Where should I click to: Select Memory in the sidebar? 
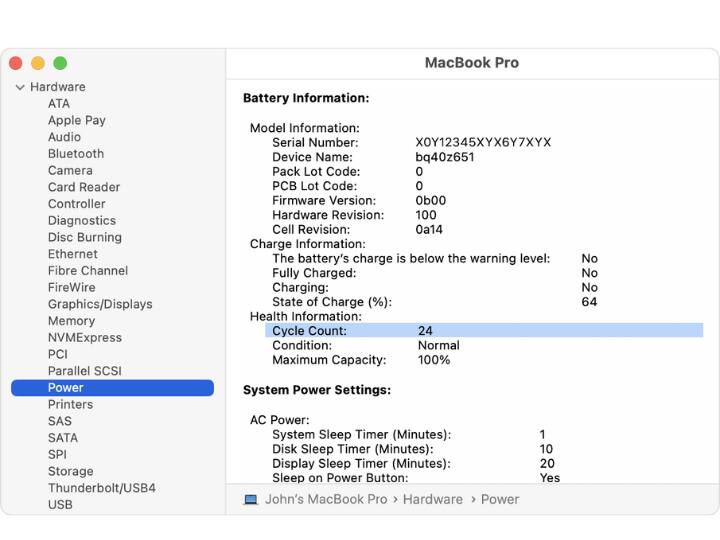tap(71, 321)
